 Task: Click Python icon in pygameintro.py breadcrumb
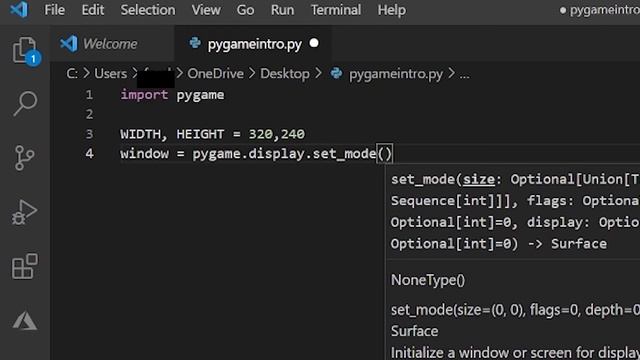coord(336,73)
